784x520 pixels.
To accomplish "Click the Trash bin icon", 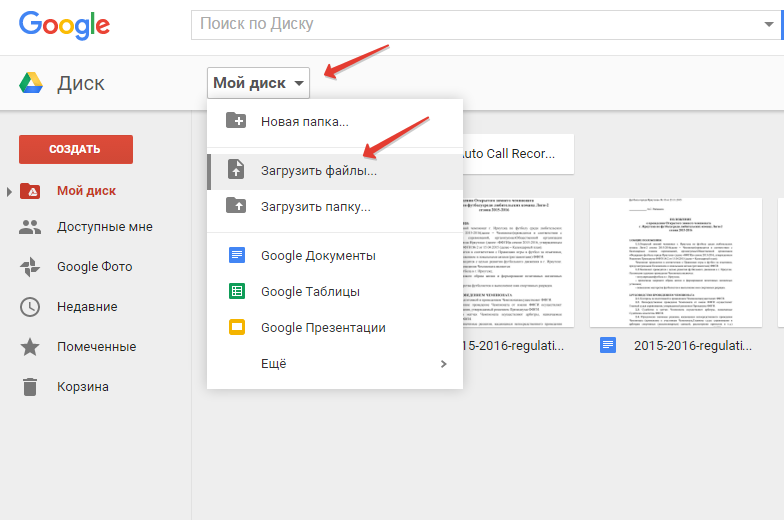I will point(30,386).
